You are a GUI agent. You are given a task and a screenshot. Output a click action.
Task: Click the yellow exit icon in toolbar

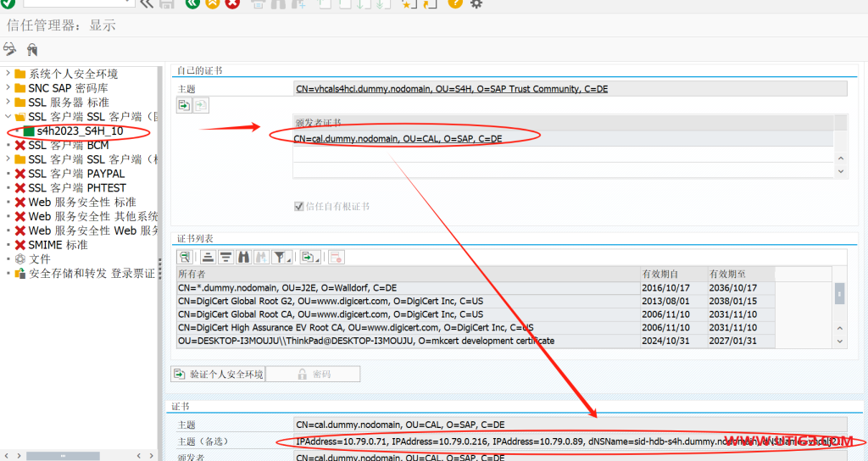213,4
